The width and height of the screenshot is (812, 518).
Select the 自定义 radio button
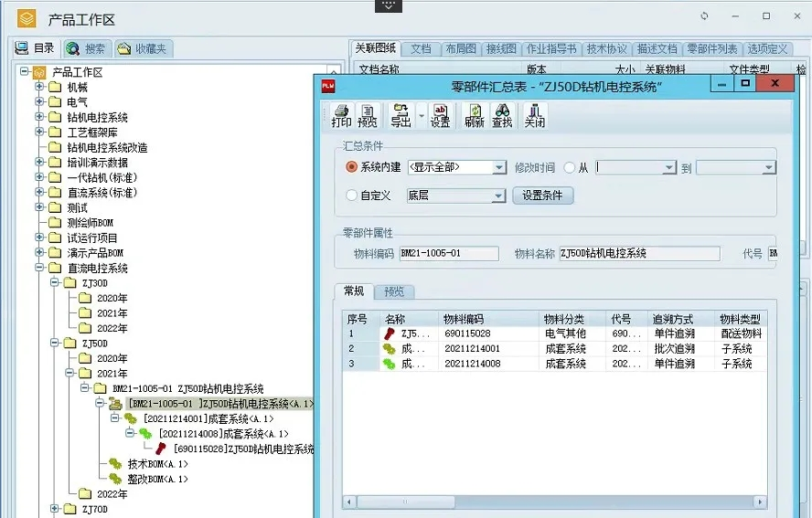[352, 196]
